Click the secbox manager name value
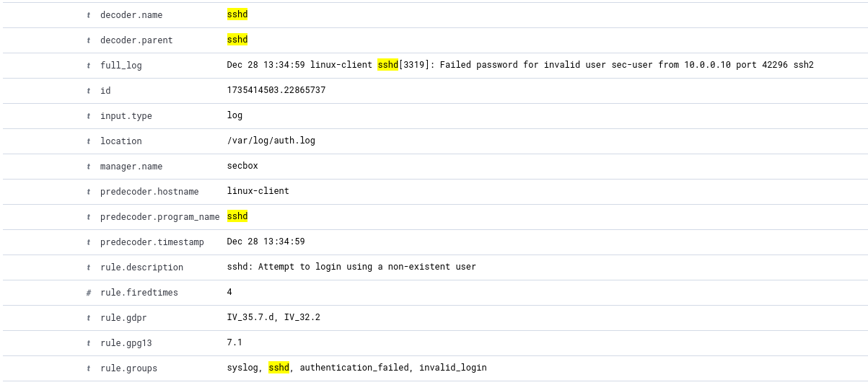This screenshot has width=868, height=385. pyautogui.click(x=242, y=166)
